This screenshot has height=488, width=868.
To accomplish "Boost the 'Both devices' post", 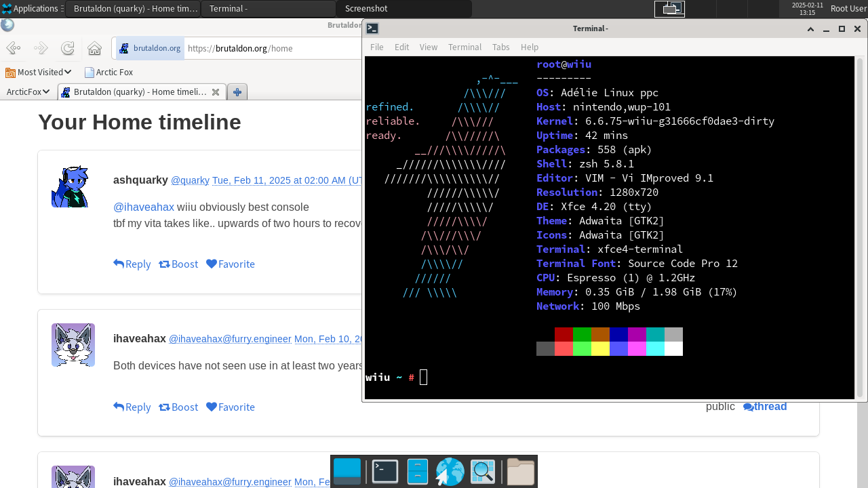I will point(178,407).
